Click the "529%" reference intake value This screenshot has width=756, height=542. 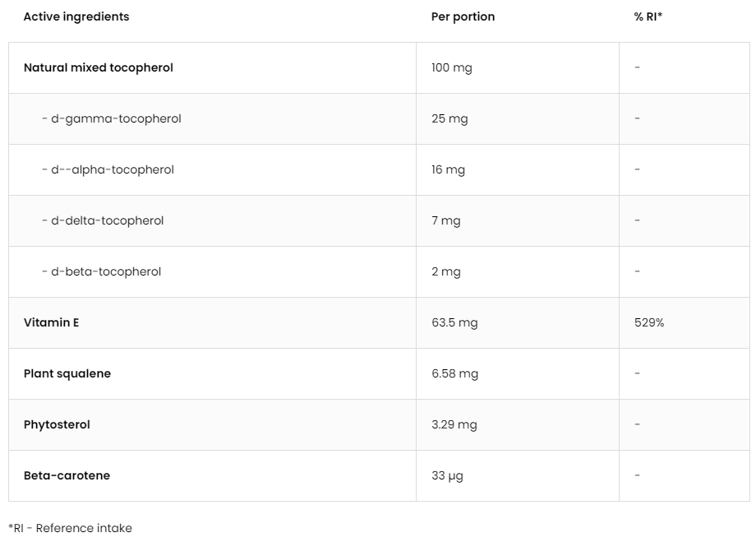tap(649, 322)
